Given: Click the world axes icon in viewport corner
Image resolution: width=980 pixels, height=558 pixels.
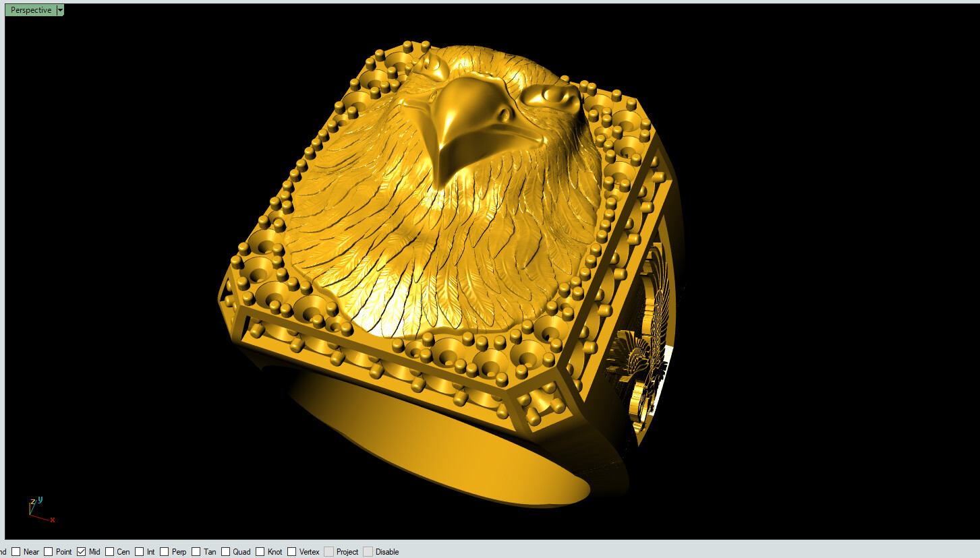Looking at the screenshot, I should tap(40, 509).
